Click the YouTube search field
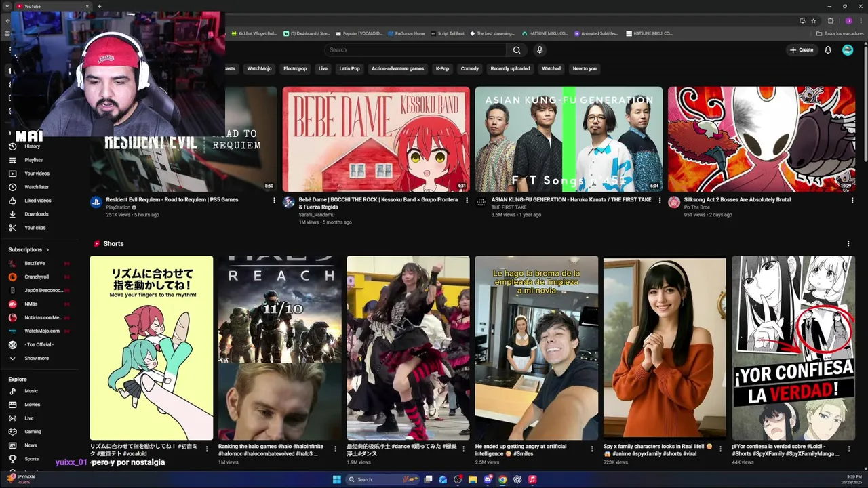Viewport: 868px width, 488px height. point(415,50)
